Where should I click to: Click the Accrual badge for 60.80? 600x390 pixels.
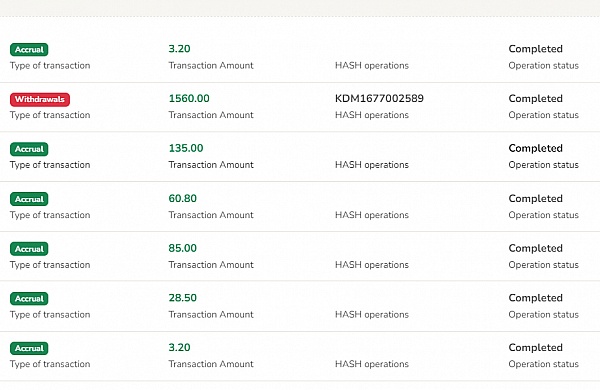29,199
